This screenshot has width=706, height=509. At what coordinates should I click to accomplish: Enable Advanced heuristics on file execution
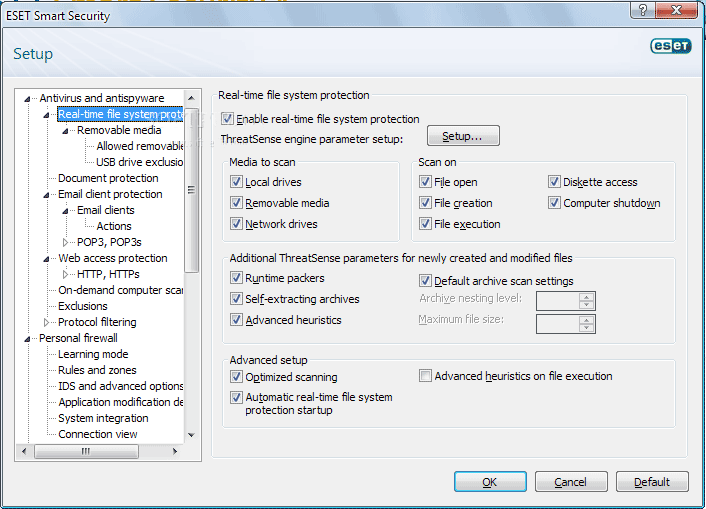[425, 376]
